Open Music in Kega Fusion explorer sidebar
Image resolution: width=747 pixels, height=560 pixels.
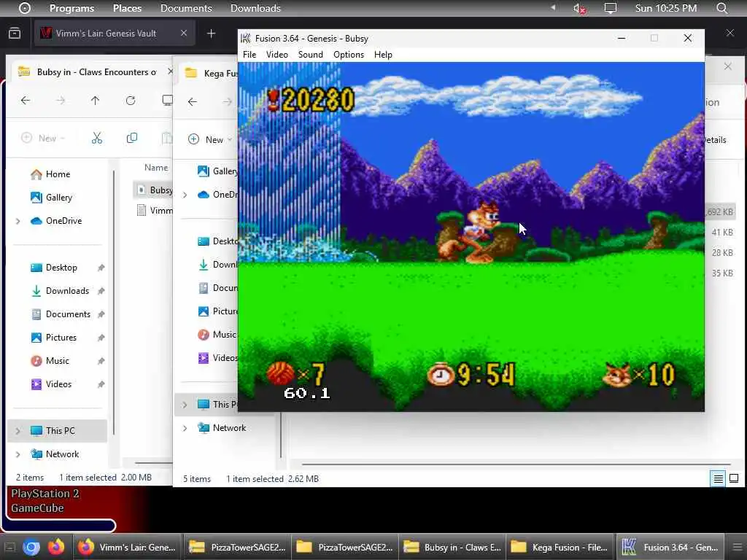click(x=217, y=335)
